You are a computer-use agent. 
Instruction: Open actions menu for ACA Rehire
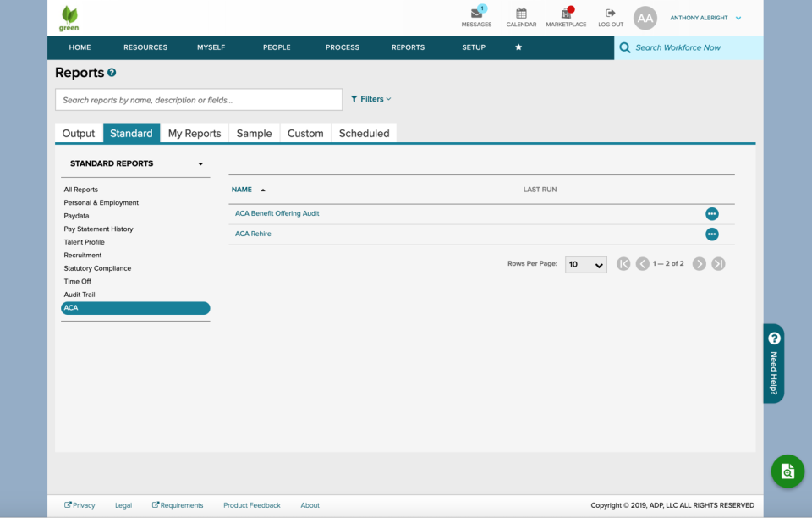712,234
